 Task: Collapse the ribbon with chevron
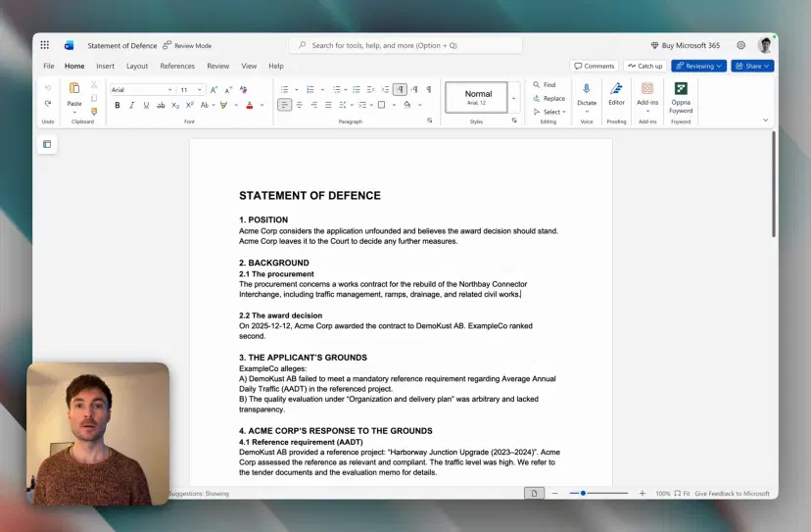click(x=766, y=121)
